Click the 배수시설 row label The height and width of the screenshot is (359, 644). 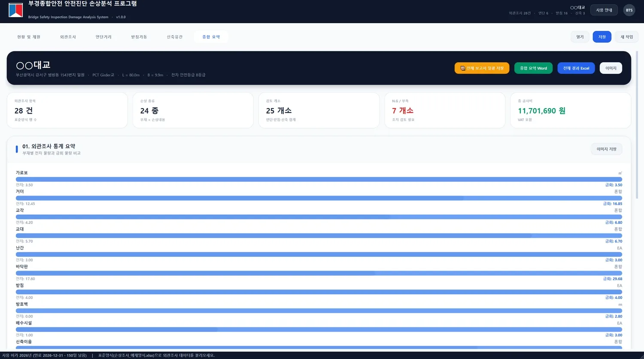click(24, 323)
